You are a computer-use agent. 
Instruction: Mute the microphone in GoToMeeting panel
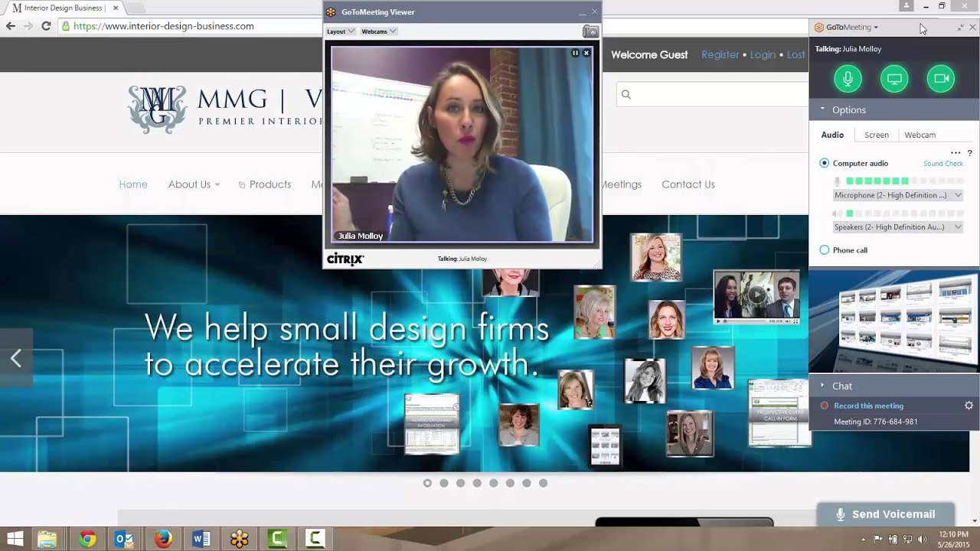[x=848, y=78]
